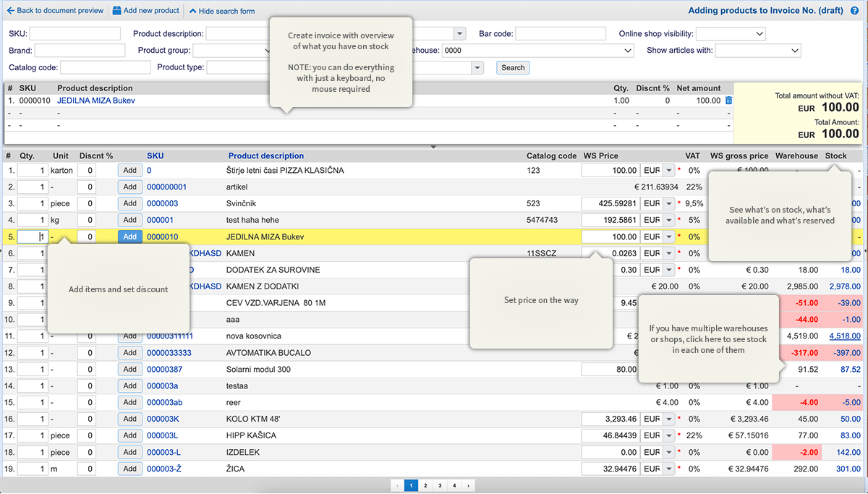868x494 pixels.
Task: Focus the Brand search field
Action: coord(80,51)
